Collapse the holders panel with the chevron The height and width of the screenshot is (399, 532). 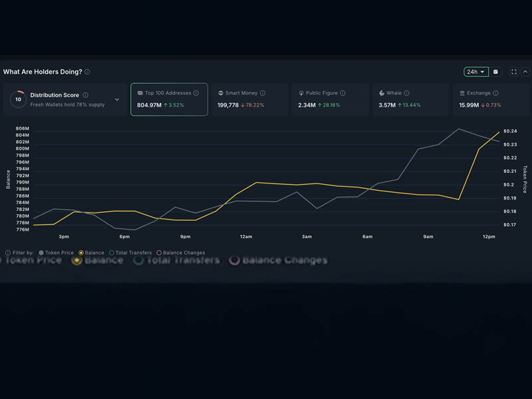(525, 71)
